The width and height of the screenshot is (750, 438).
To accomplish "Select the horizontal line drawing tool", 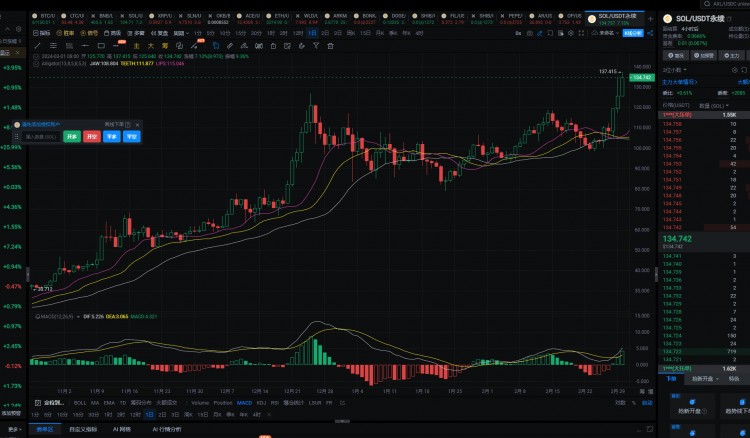I will 85,46.
